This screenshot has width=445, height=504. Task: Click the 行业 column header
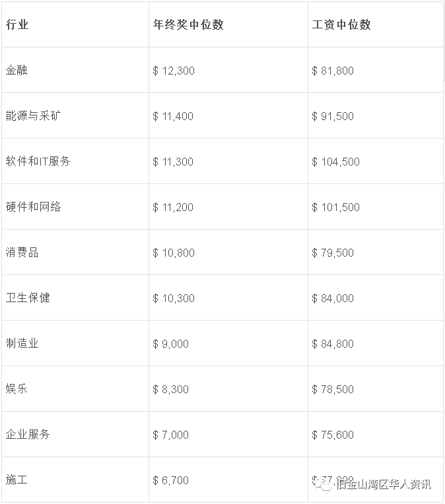tap(17, 24)
